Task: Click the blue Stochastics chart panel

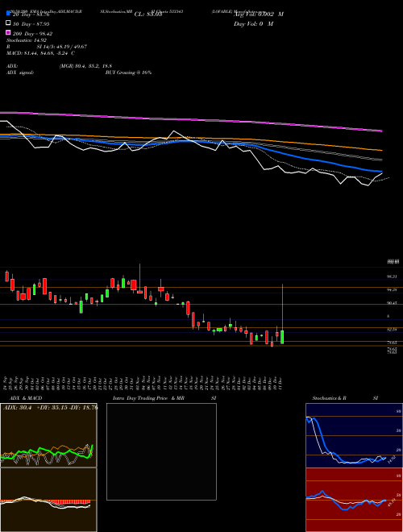Action: [354, 435]
